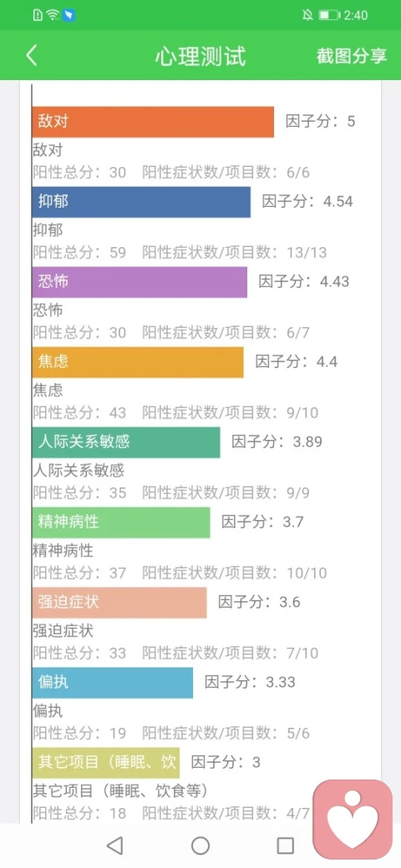Select the light blue 偏执 bar
This screenshot has width=401, height=868.
113,683
